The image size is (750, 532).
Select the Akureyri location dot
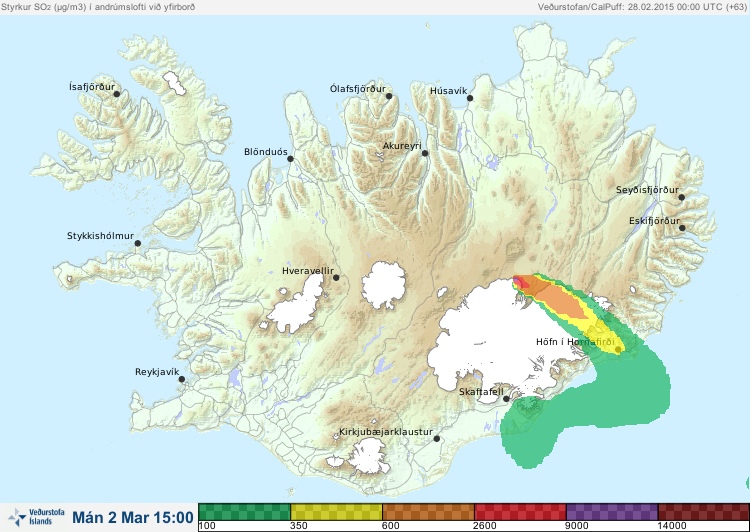coord(425,153)
